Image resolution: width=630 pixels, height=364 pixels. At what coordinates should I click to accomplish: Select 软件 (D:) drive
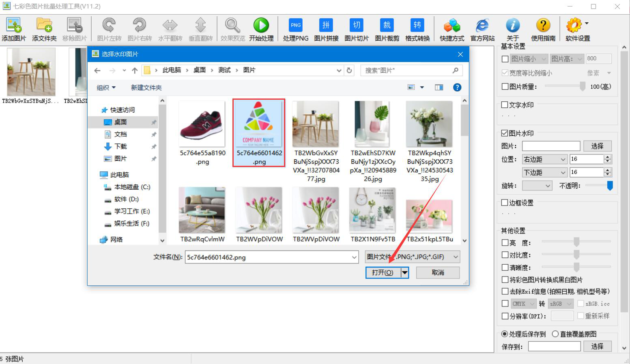click(x=126, y=199)
